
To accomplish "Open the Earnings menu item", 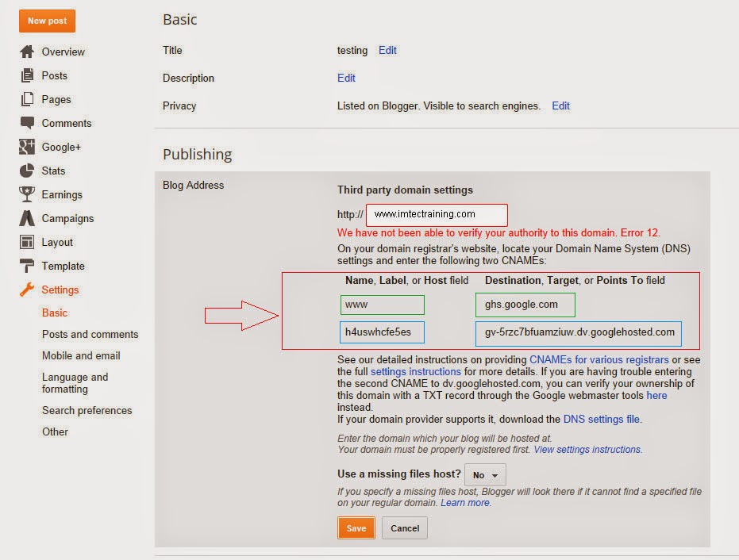I will pos(62,194).
